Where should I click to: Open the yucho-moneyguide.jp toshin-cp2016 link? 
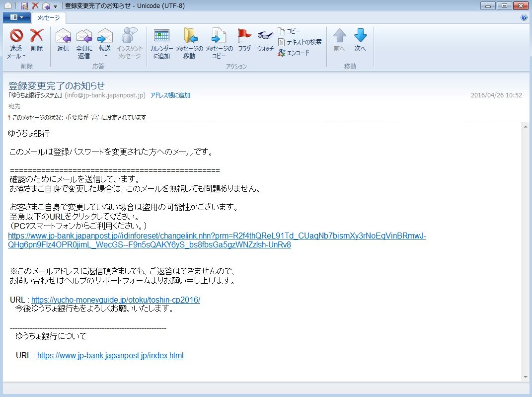pos(116,300)
